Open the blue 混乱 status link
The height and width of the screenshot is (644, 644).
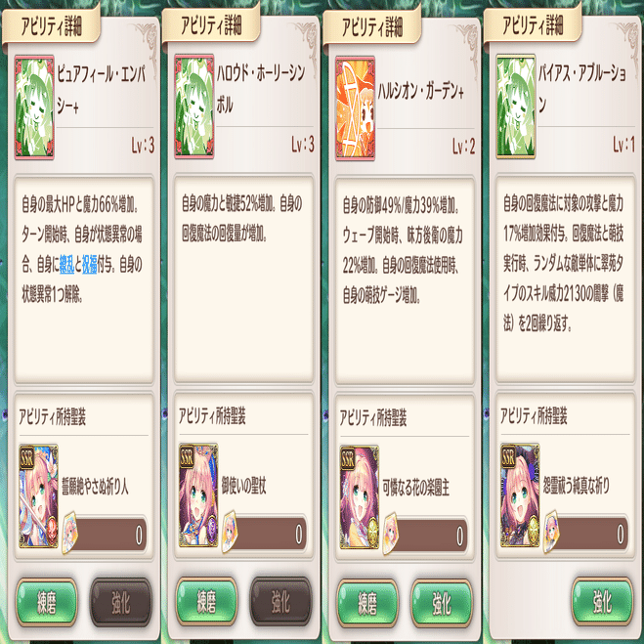click(x=67, y=265)
